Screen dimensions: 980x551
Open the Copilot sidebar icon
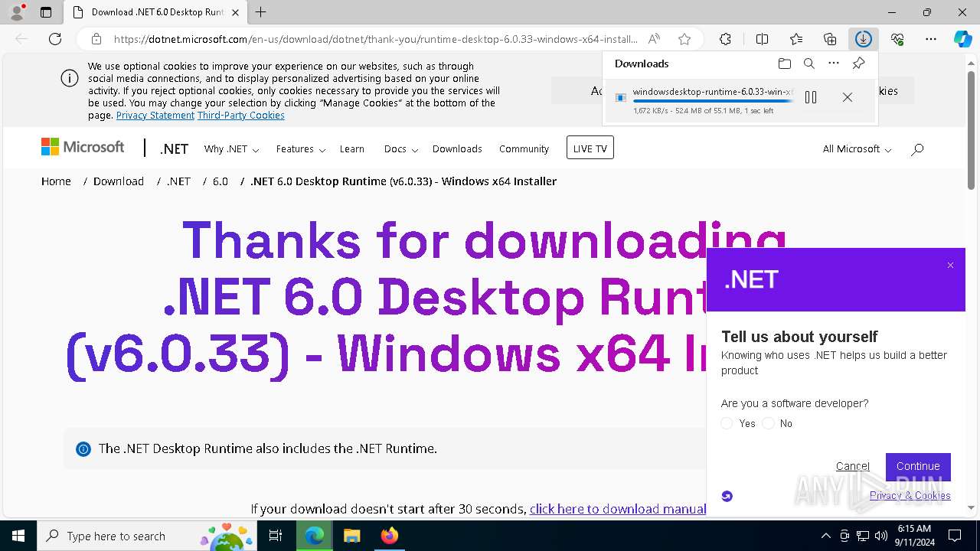point(962,39)
